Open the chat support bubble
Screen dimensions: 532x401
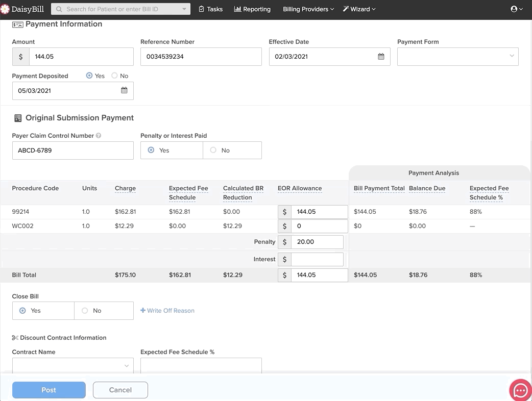pos(520,391)
